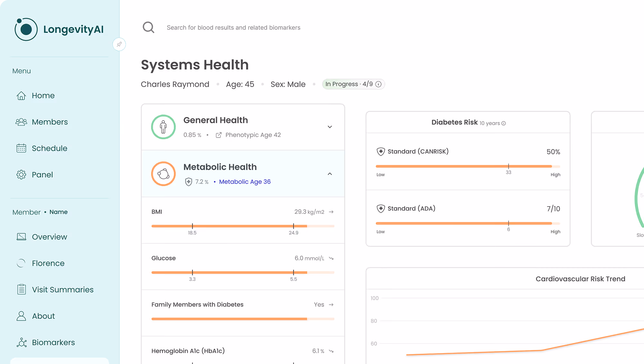
Task: Click the Overview monitor icon
Action: tap(21, 237)
